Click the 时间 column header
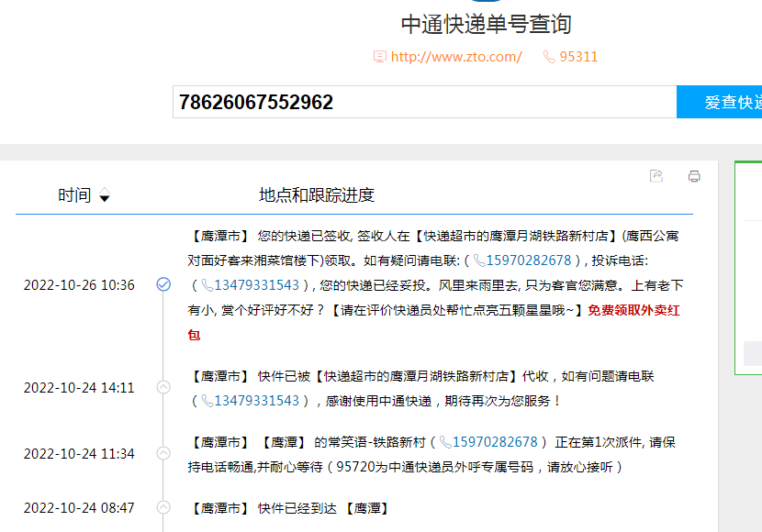This screenshot has width=762, height=532. tap(74, 195)
